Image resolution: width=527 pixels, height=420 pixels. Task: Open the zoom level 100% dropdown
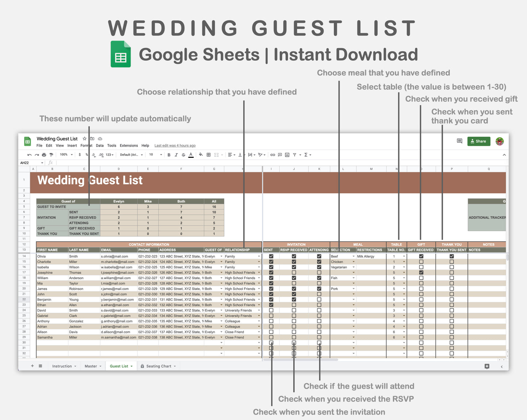66,155
